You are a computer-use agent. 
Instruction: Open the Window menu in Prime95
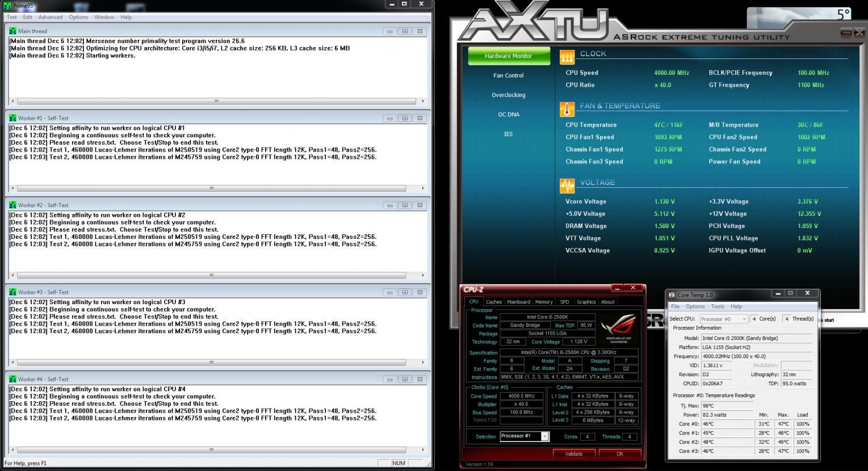[x=104, y=17]
